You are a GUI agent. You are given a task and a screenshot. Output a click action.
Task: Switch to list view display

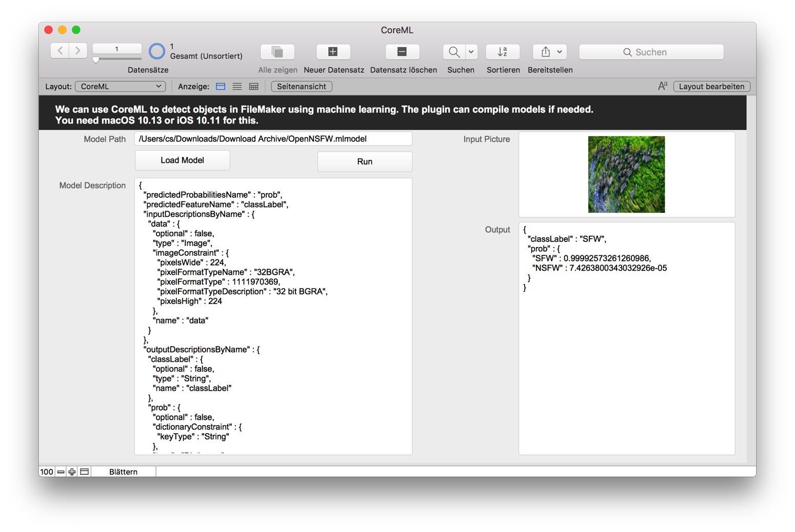click(x=237, y=87)
